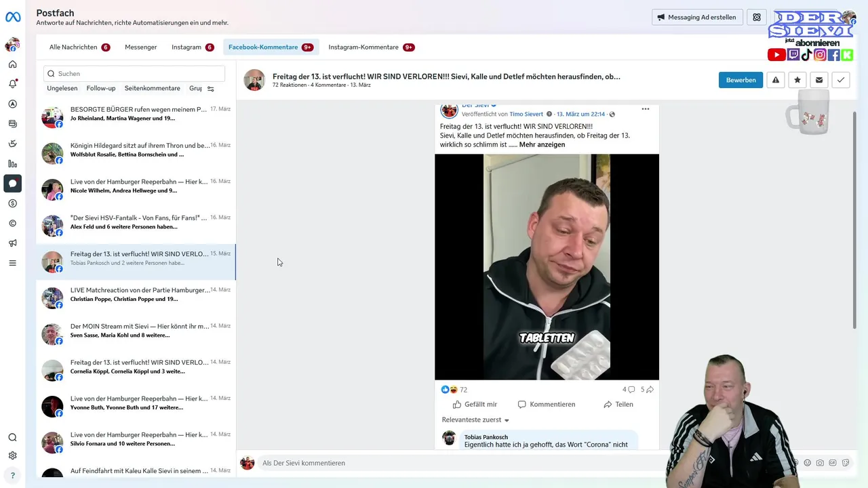The width and height of the screenshot is (868, 488).
Task: Filter by Seitenkommentare
Action: [x=153, y=88]
